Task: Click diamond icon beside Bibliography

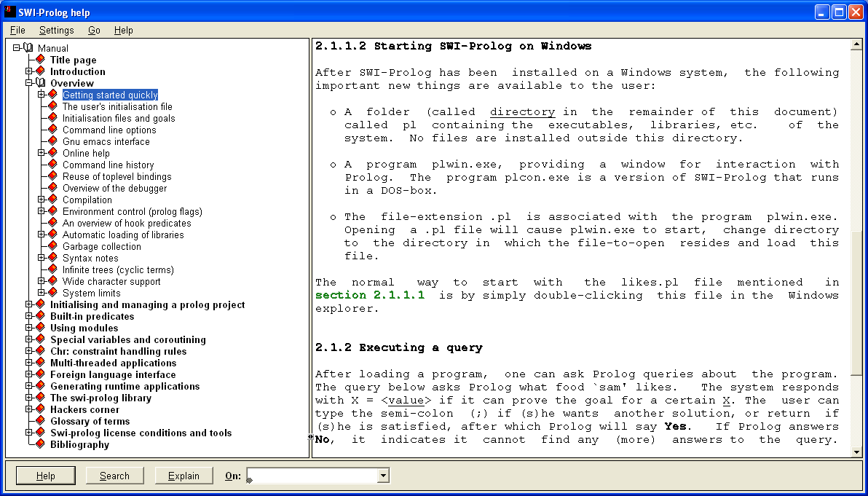Action: [x=40, y=444]
